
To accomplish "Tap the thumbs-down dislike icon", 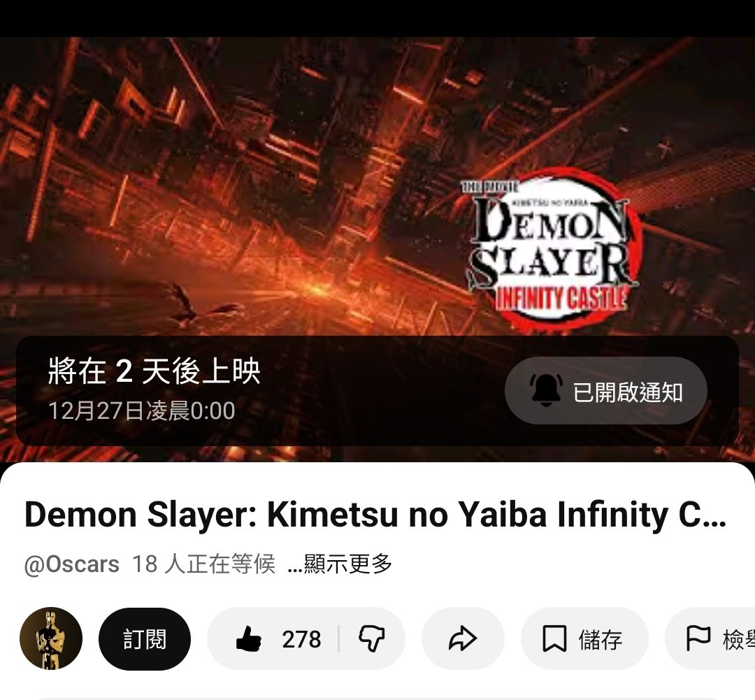I will (x=372, y=639).
